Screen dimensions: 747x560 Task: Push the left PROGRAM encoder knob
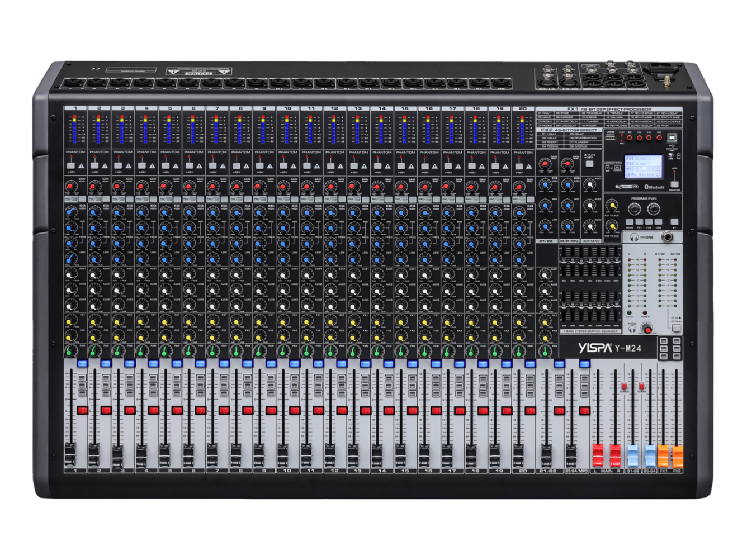(634, 210)
